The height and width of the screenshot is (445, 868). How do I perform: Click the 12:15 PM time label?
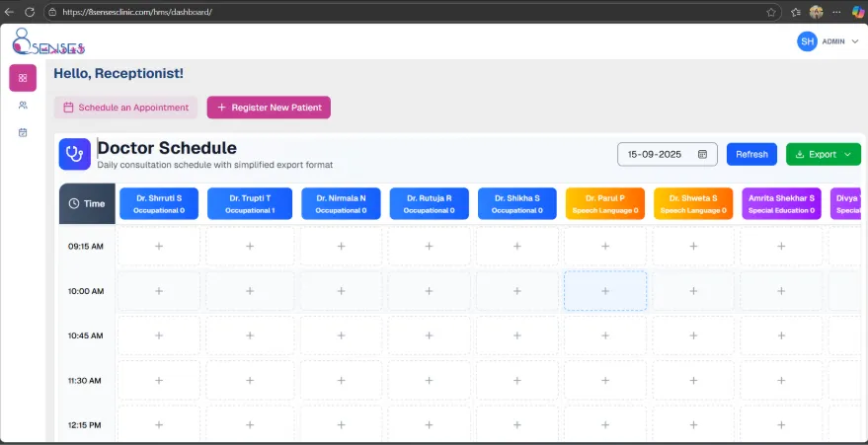pos(86,425)
